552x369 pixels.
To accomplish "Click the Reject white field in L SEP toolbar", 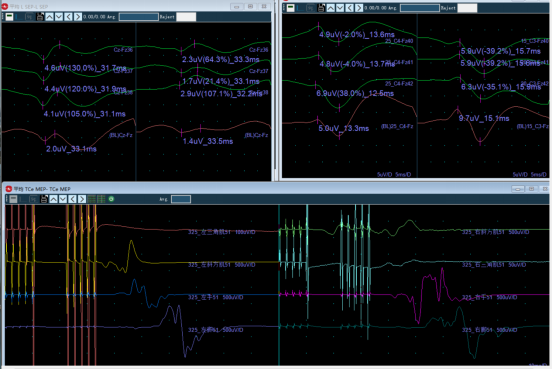I will coord(186,17).
